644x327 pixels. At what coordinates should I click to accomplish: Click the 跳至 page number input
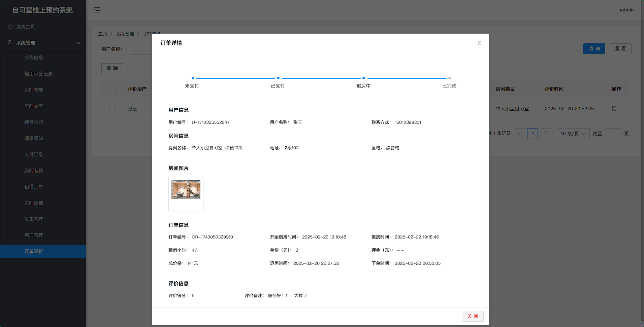click(x=613, y=134)
